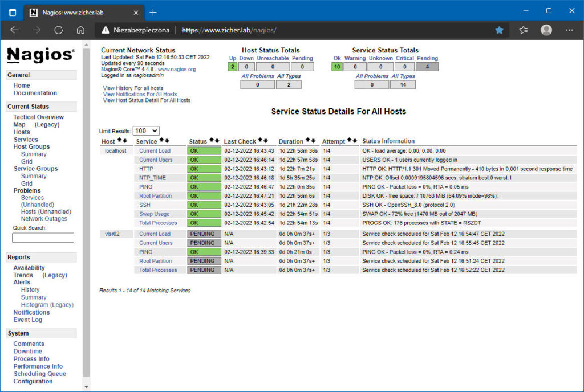Open the browser settings menu
The image size is (584, 392).
point(569,30)
